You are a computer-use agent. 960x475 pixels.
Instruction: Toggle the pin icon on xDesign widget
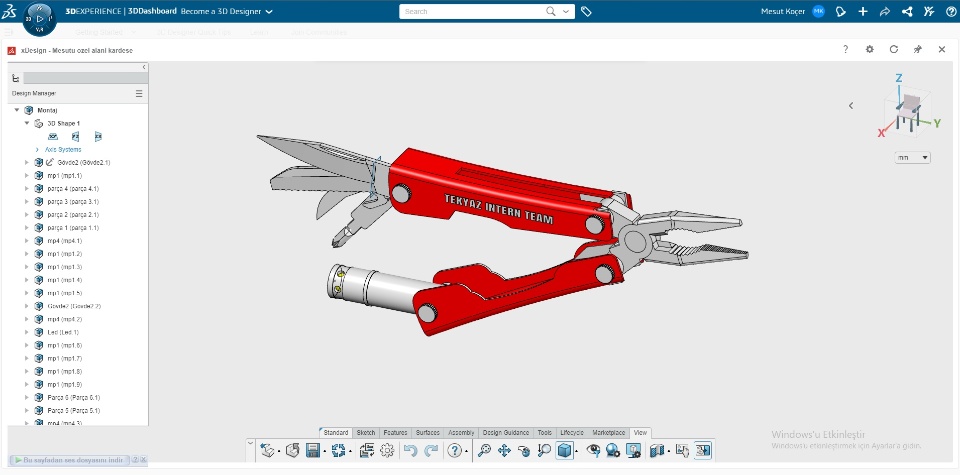pyautogui.click(x=917, y=49)
